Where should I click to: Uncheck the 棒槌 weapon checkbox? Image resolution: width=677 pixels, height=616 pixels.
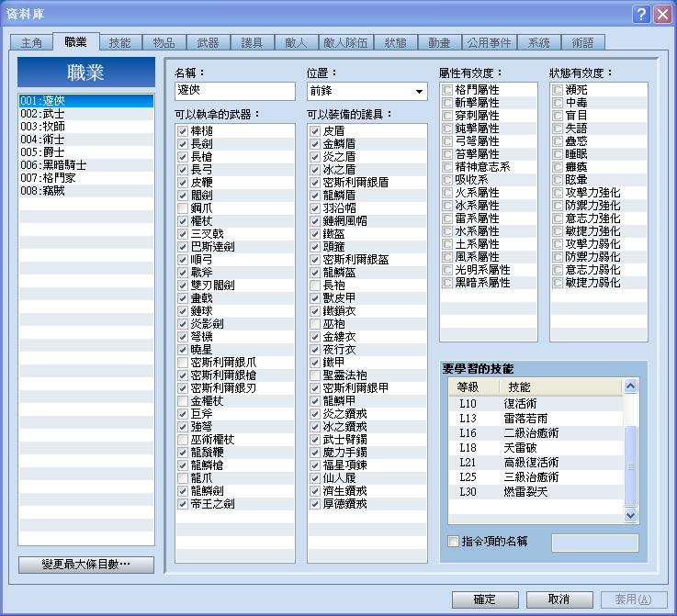183,131
